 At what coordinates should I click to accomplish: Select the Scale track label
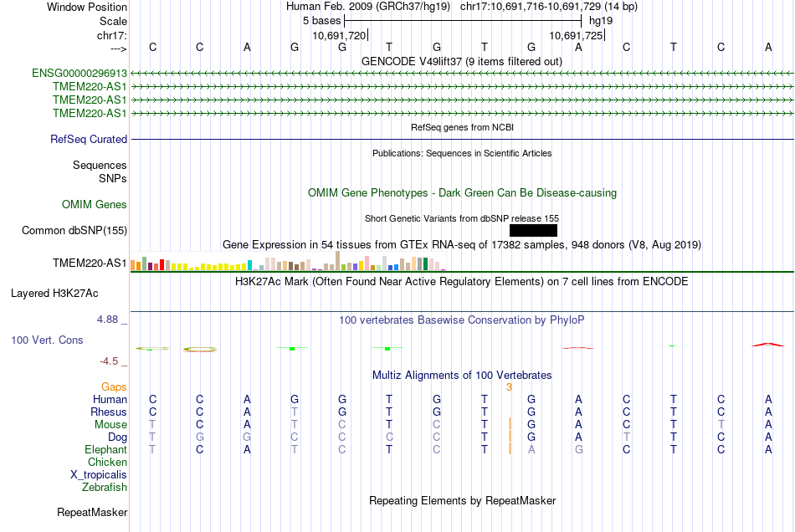[113, 21]
